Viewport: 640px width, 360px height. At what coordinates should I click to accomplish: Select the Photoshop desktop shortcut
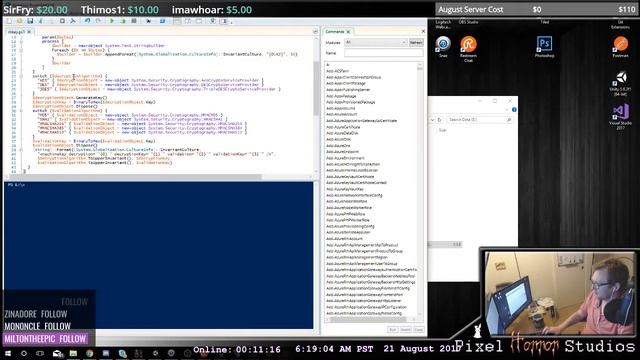[x=544, y=47]
